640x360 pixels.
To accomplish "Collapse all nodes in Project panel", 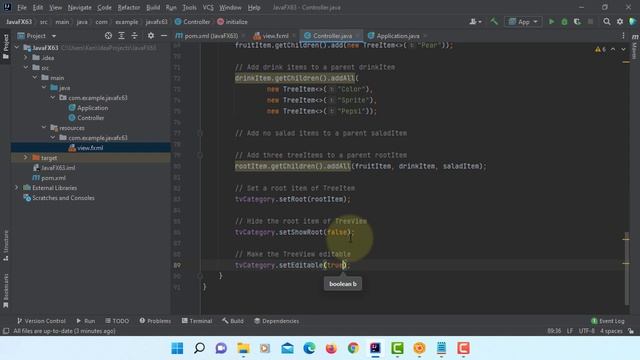I will 134,36.
